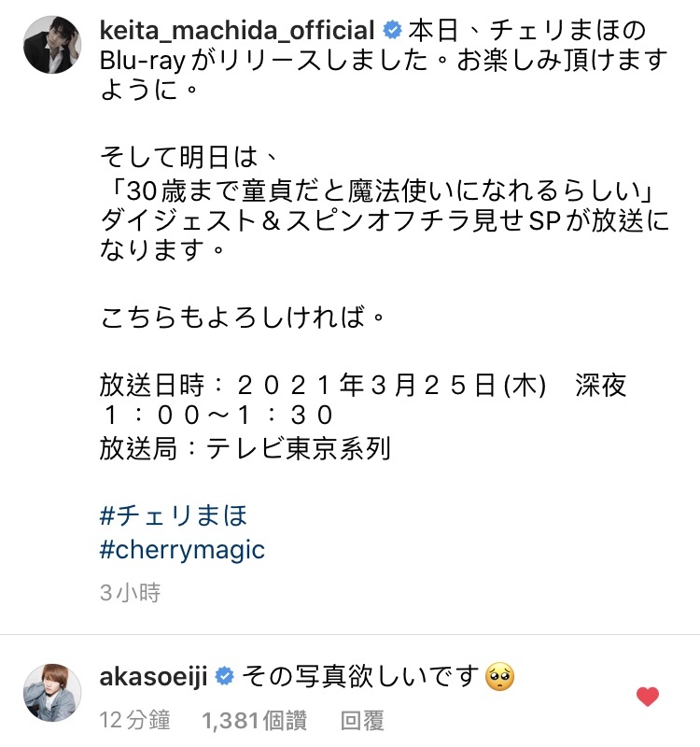Viewport: 700px width, 747px height.
Task: Tap the こちらもよろしければ sentence
Action: click(243, 317)
